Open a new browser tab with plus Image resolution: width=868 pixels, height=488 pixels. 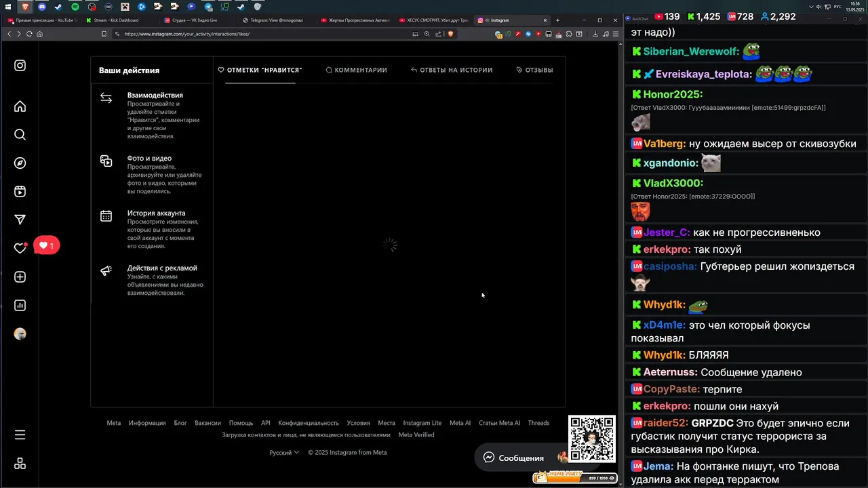pyautogui.click(x=557, y=20)
